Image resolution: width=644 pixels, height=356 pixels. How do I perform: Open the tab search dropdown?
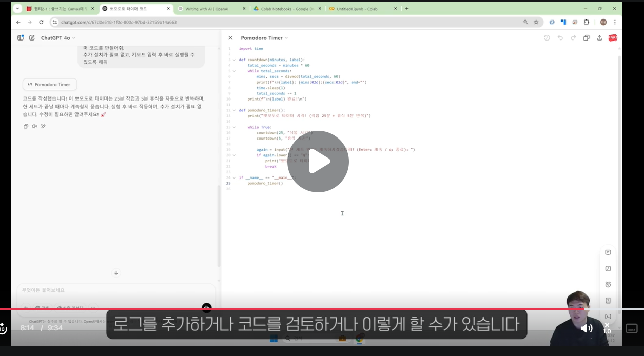[17, 9]
